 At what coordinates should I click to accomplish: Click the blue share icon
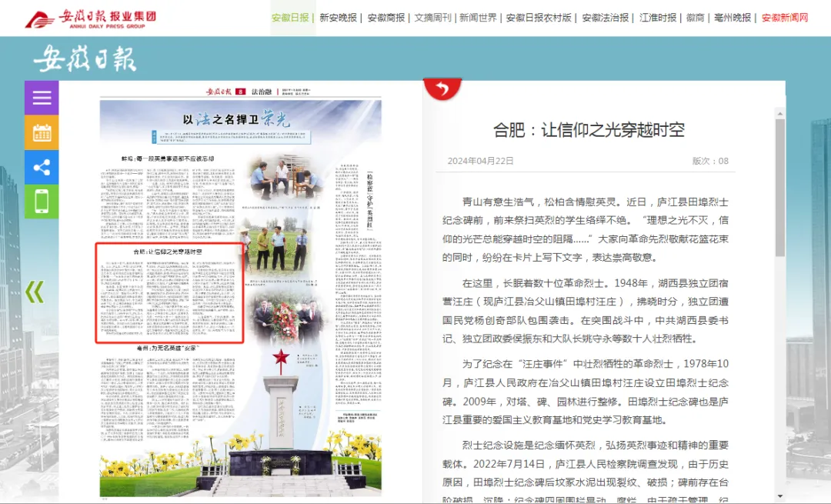point(42,168)
